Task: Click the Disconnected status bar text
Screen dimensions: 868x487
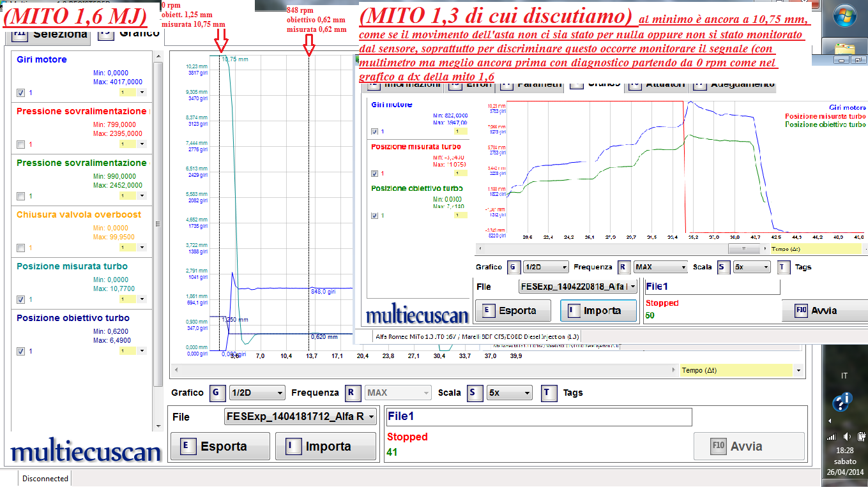Action: pos(45,478)
